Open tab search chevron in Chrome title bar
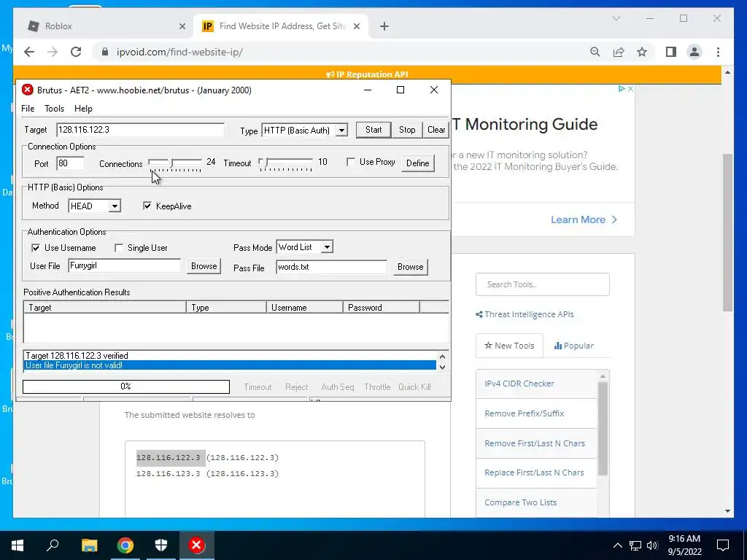Viewport: 747px width, 560px height. point(616,18)
